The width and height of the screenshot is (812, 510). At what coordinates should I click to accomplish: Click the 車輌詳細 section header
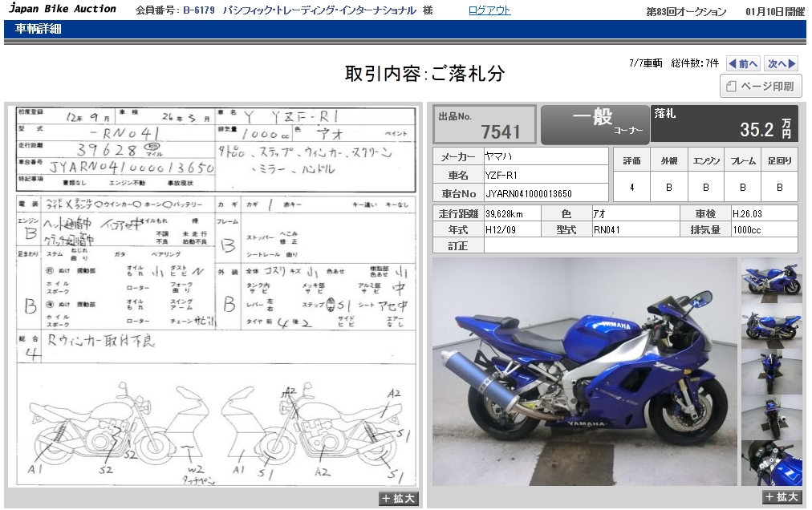click(x=39, y=29)
